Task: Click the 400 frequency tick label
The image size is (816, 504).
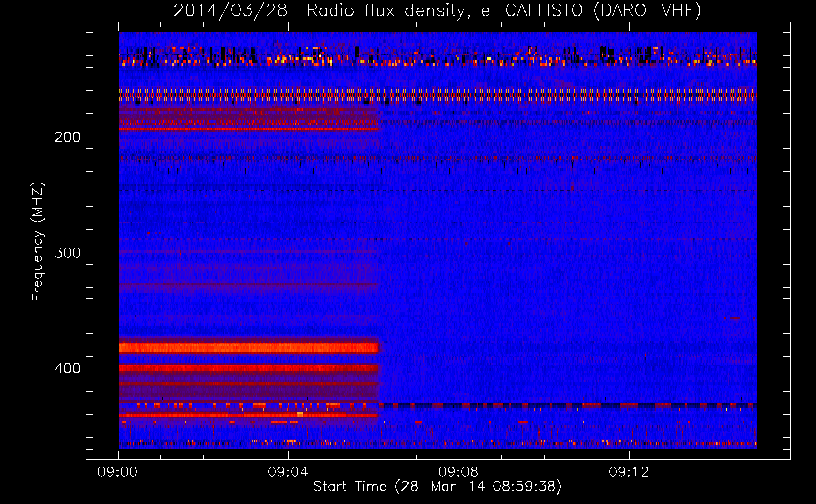Action: (68, 368)
